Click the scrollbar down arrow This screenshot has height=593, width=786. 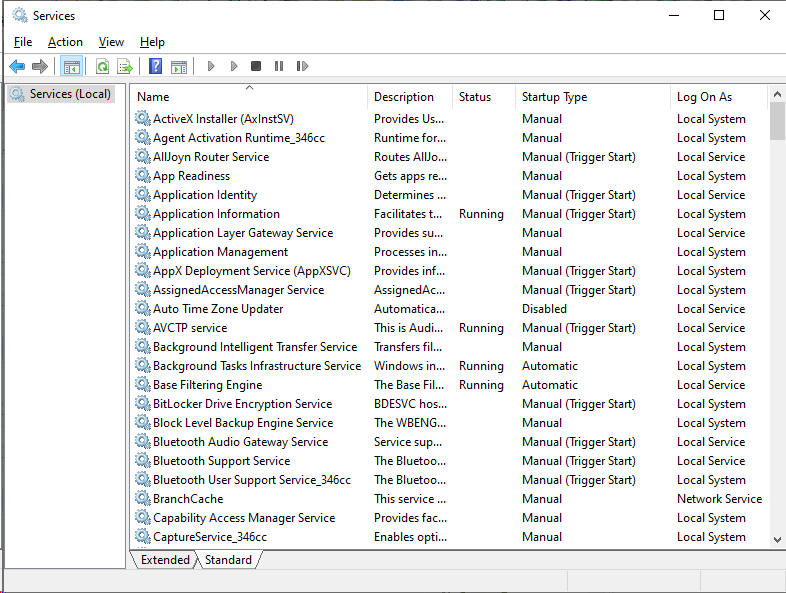777,540
